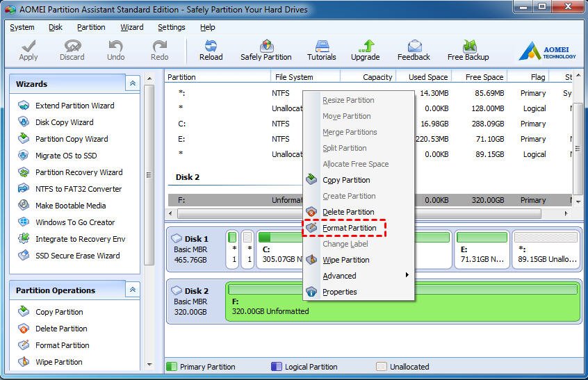Image resolution: width=588 pixels, height=380 pixels.
Task: Click the left panel scroll-down arrow
Action: (149, 365)
